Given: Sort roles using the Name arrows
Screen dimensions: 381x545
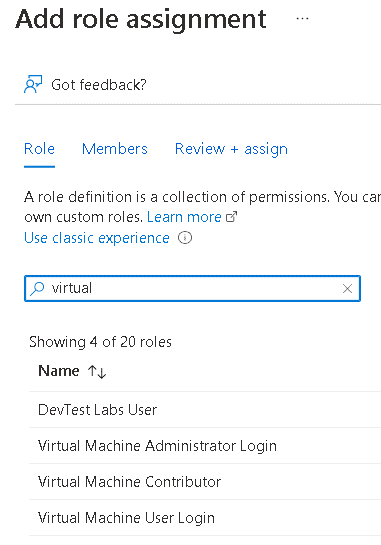Looking at the screenshot, I should click(x=97, y=372).
